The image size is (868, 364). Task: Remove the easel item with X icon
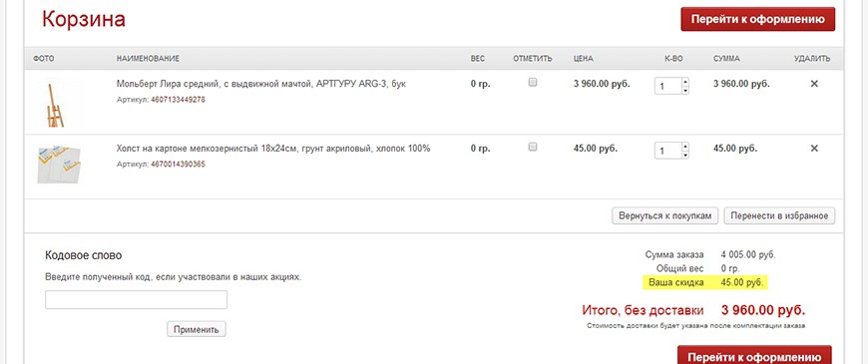[x=814, y=84]
